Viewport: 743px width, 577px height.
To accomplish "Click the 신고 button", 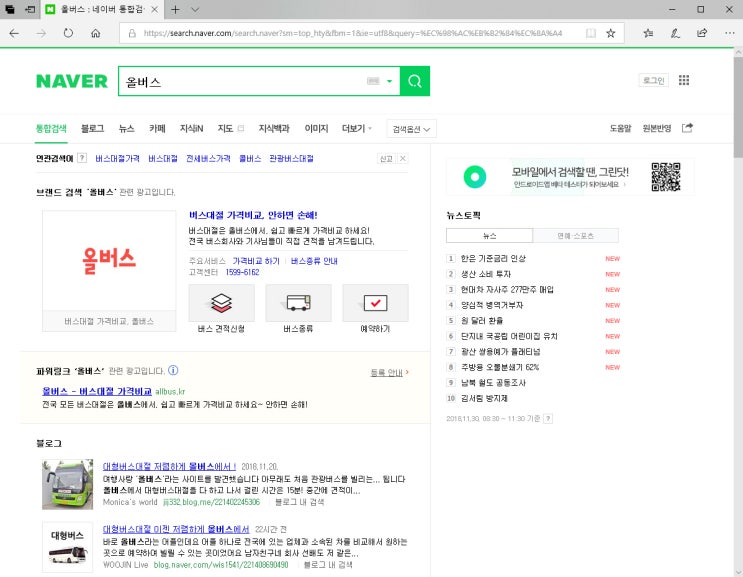I will (x=386, y=159).
